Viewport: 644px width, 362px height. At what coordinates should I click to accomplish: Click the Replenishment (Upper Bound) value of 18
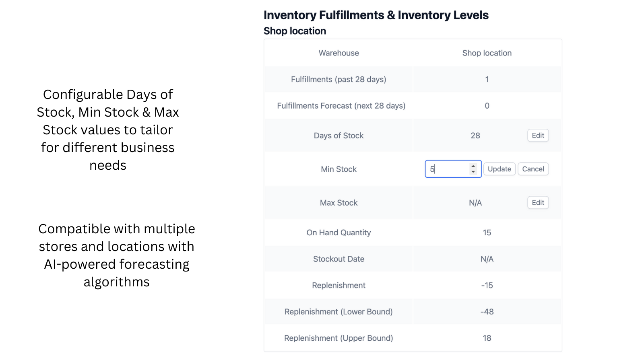click(x=487, y=338)
